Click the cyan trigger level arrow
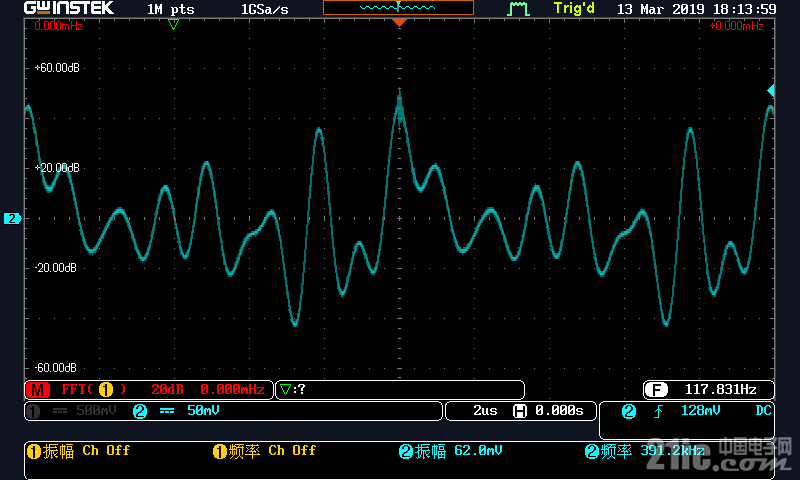This screenshot has width=800, height=480. pyautogui.click(x=771, y=91)
